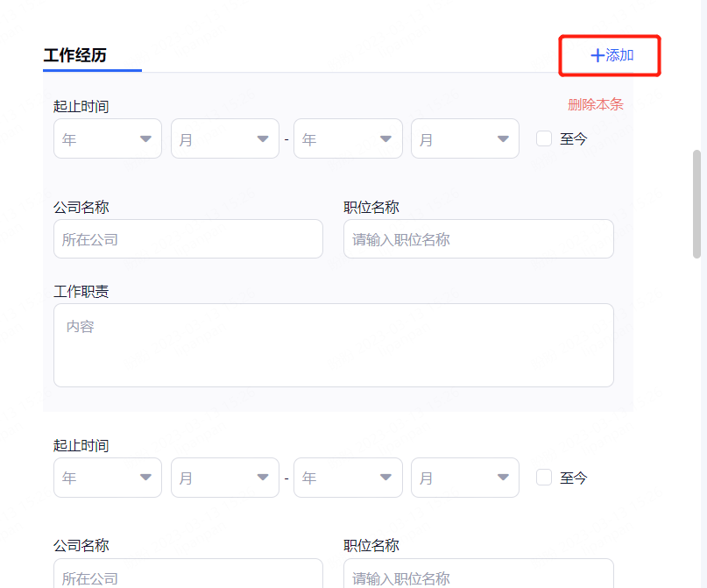
Task: Expand first entry's end month dropdown
Action: [x=464, y=139]
